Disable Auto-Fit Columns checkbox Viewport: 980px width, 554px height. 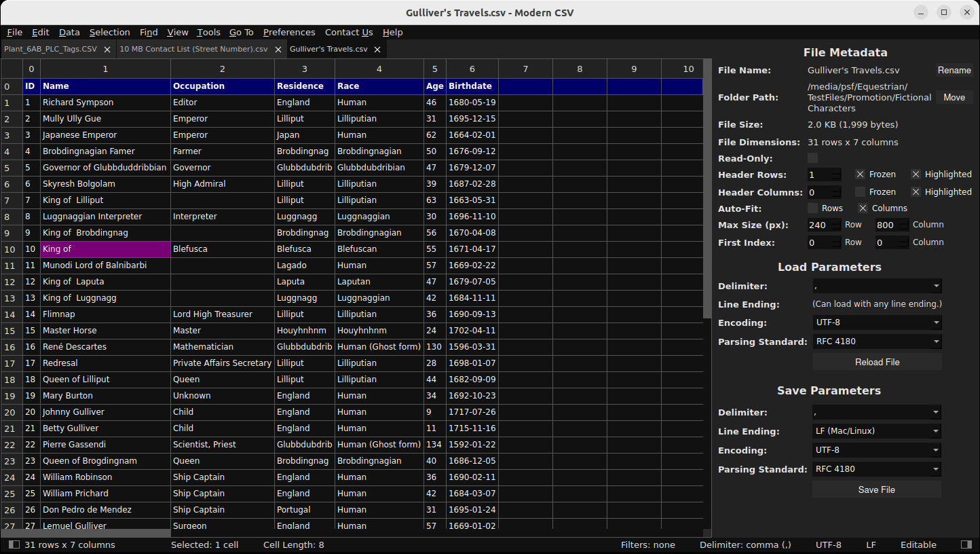click(863, 208)
